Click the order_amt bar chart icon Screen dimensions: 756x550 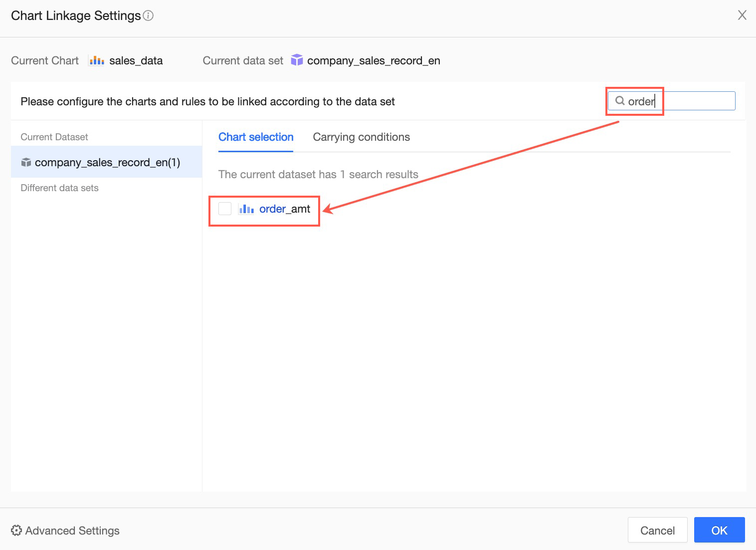click(x=246, y=209)
